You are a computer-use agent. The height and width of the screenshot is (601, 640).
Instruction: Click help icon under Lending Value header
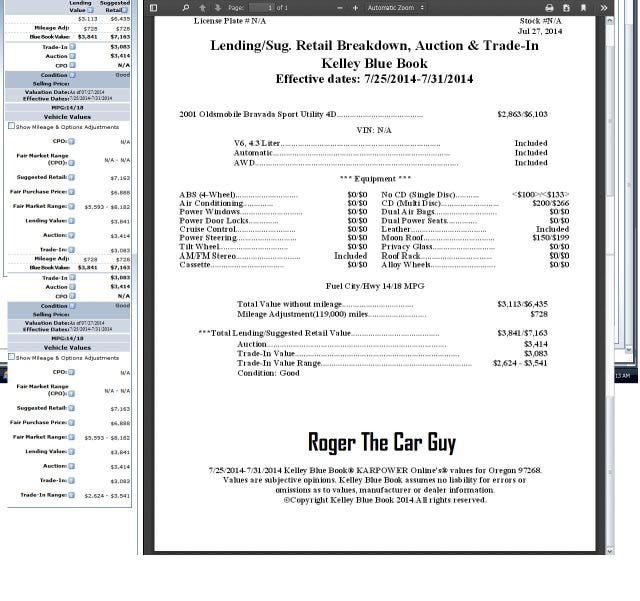[x=88, y=10]
